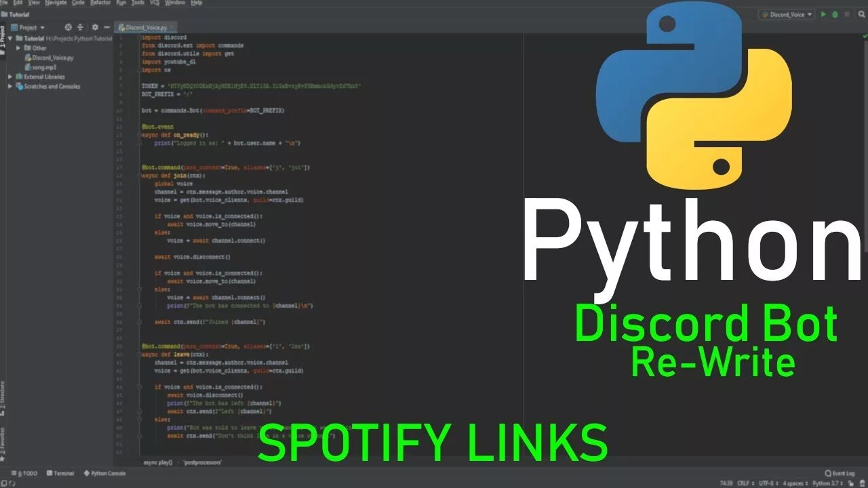Open the Navigate menu

click(x=56, y=3)
